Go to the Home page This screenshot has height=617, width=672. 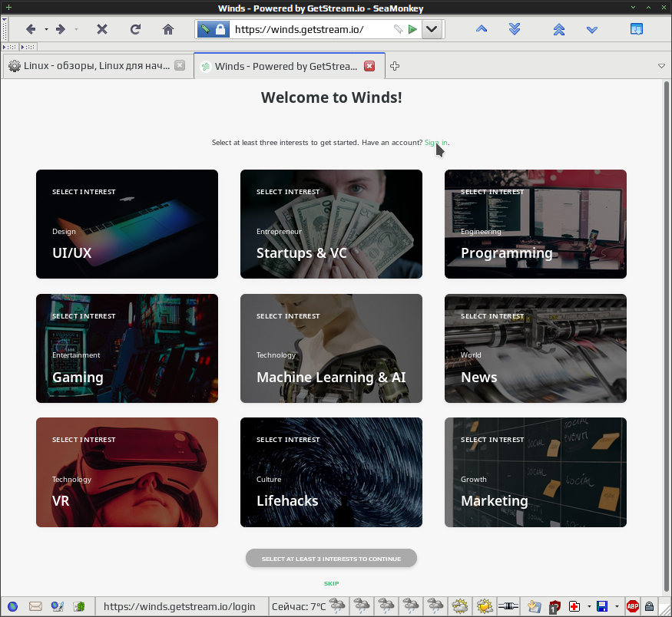pyautogui.click(x=168, y=29)
